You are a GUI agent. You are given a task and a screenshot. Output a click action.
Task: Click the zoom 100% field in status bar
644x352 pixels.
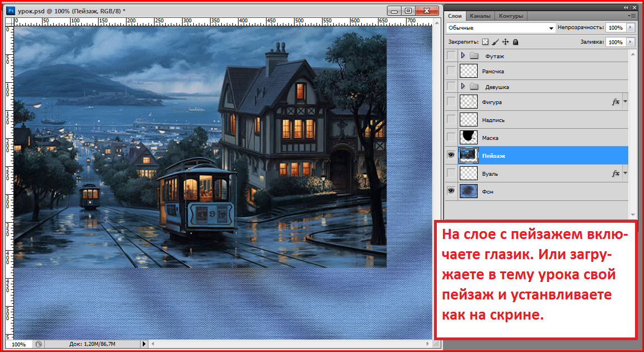19,344
